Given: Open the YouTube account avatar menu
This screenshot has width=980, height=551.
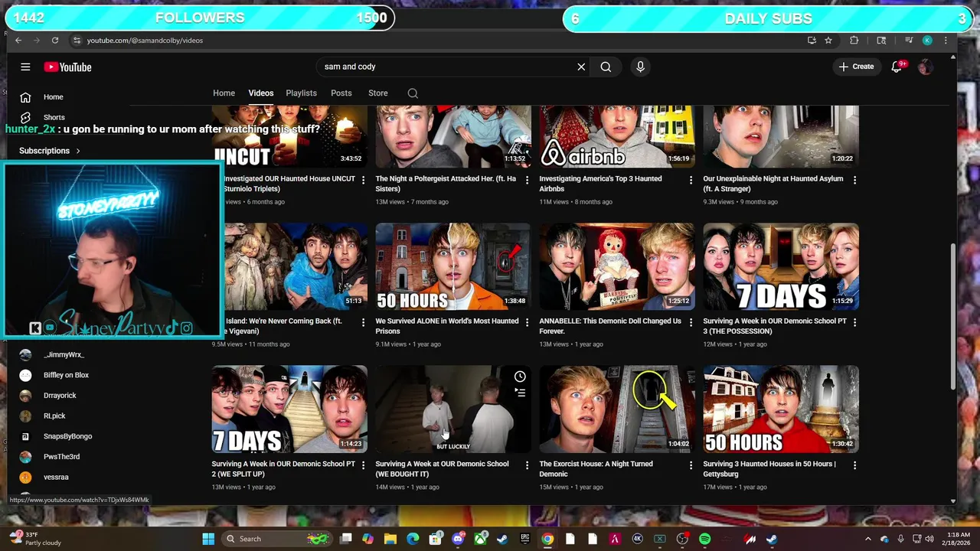Looking at the screenshot, I should pos(925,67).
